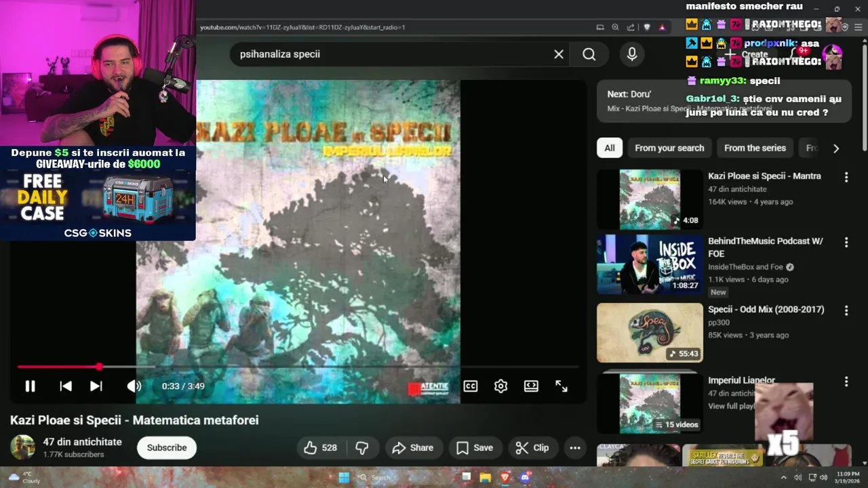This screenshot has width=868, height=488.
Task: Click the cast/screen icon in address bar
Action: 600,28
